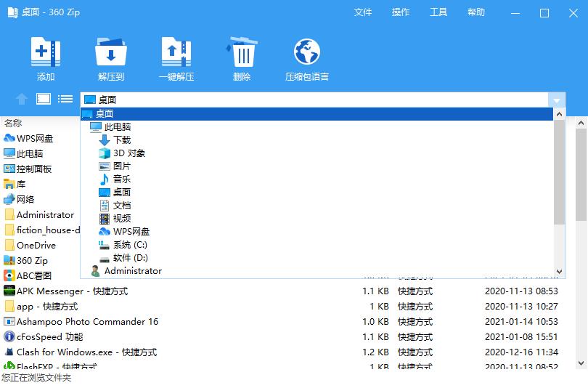Click dropdown list scroll-up arrow
This screenshot has width=588, height=388.
[559, 114]
